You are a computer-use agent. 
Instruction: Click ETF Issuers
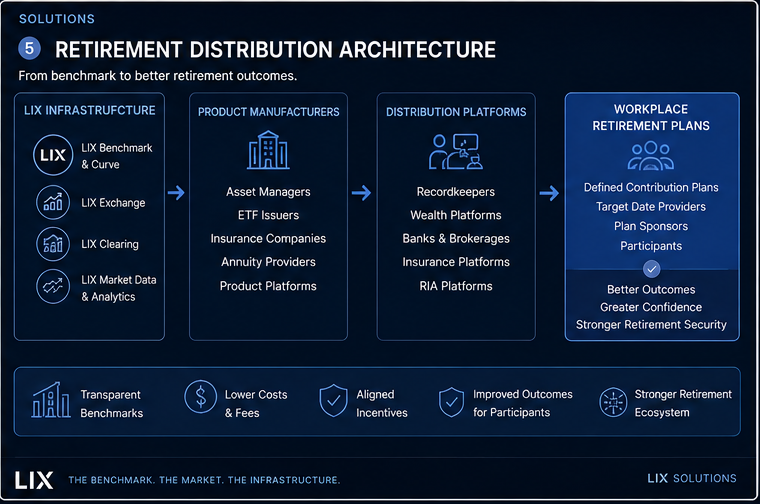coord(268,215)
